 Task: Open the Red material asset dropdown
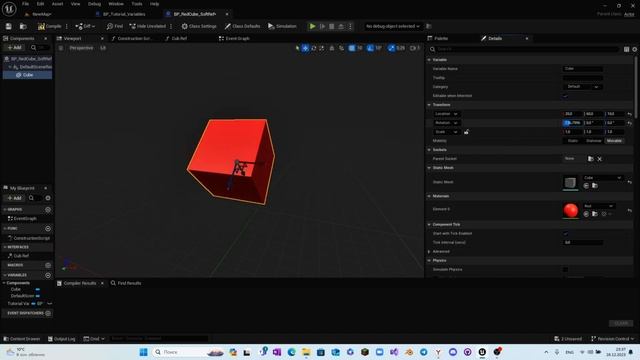point(598,206)
